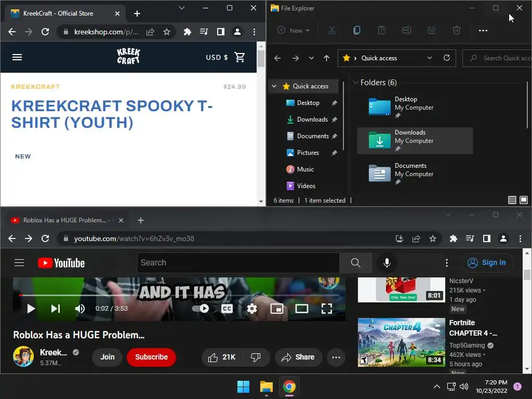Click the Search Quick access field
Image resolution: width=532 pixels, height=399 pixels.
point(497,58)
